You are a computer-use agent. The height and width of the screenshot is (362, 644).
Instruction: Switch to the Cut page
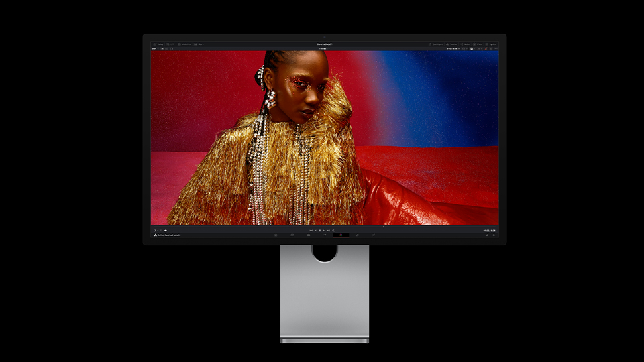(292, 235)
